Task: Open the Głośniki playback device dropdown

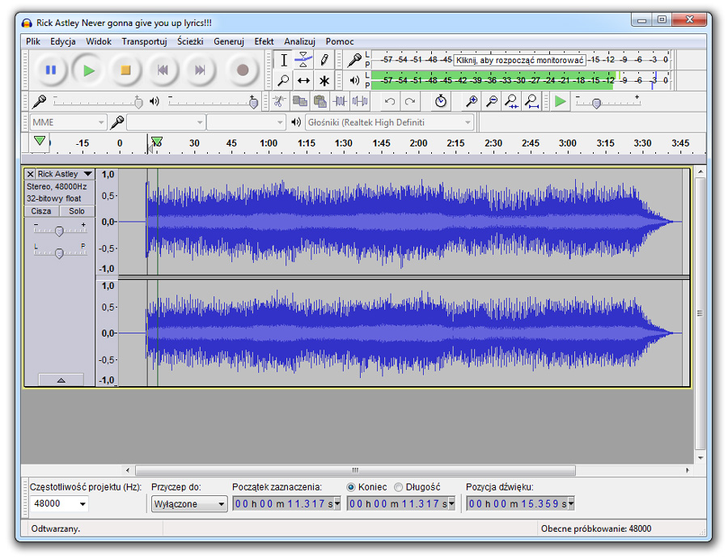Action: [x=389, y=122]
